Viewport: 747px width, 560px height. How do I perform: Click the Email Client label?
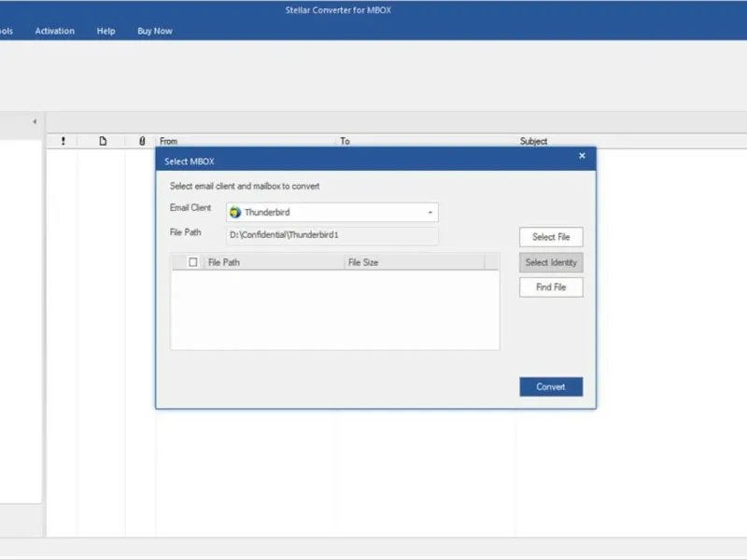190,207
